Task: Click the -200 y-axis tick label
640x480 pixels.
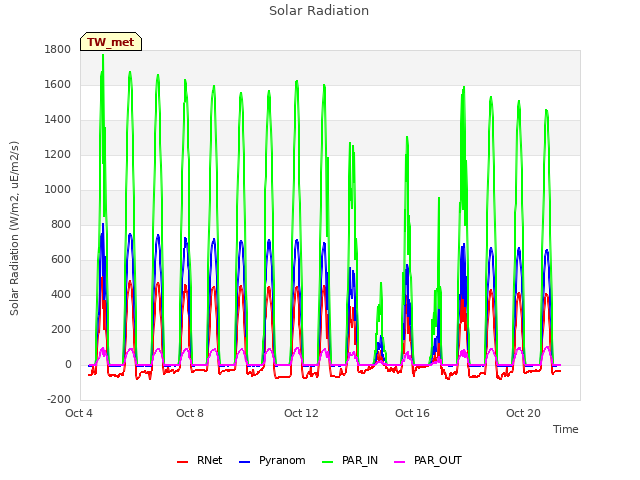Action: click(59, 399)
